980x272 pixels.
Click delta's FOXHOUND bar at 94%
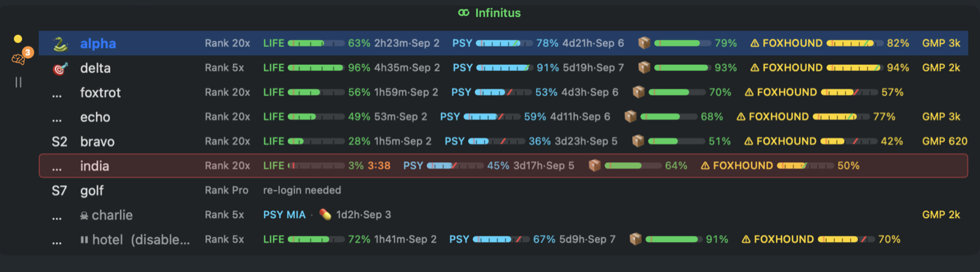tap(854, 68)
